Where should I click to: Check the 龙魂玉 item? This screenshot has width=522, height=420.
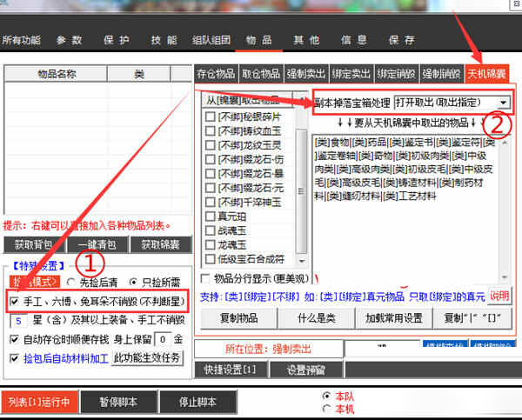pos(210,245)
